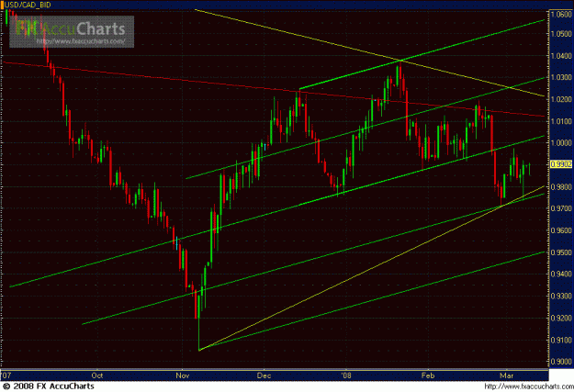Click the 0.9300 price axis label
Viewport: 574px width, 392px height.
(561, 296)
